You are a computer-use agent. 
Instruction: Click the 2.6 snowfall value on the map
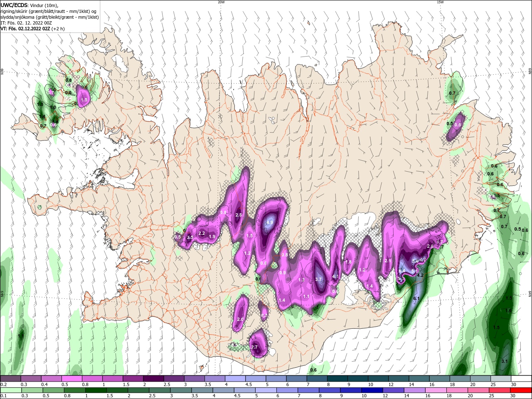[430, 246]
